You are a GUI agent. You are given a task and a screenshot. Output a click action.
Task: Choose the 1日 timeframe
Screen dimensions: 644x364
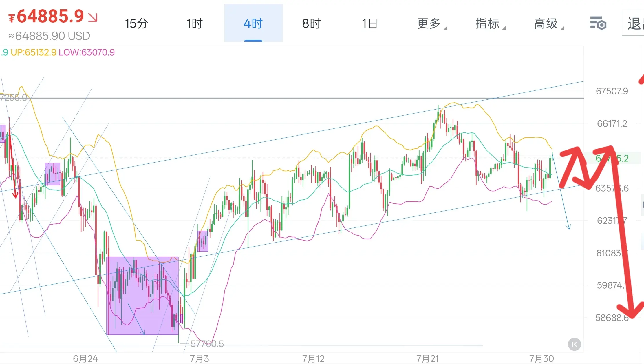point(370,23)
